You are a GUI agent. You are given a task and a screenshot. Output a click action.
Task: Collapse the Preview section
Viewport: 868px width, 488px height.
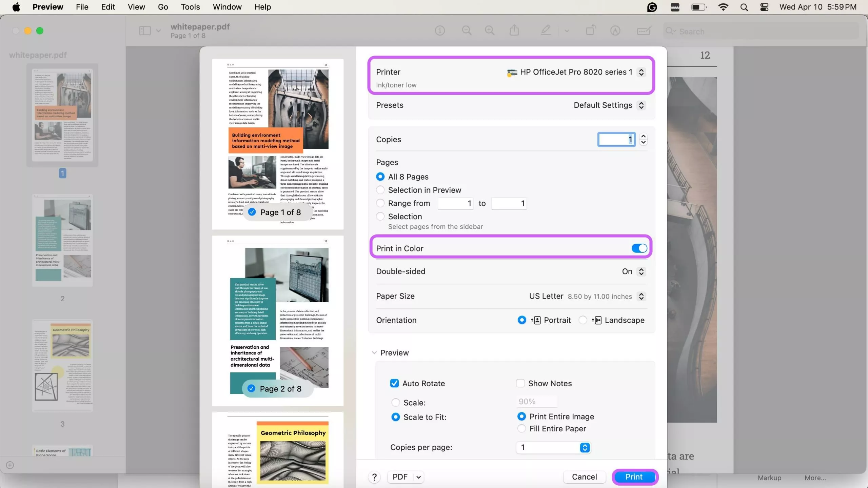tap(374, 352)
